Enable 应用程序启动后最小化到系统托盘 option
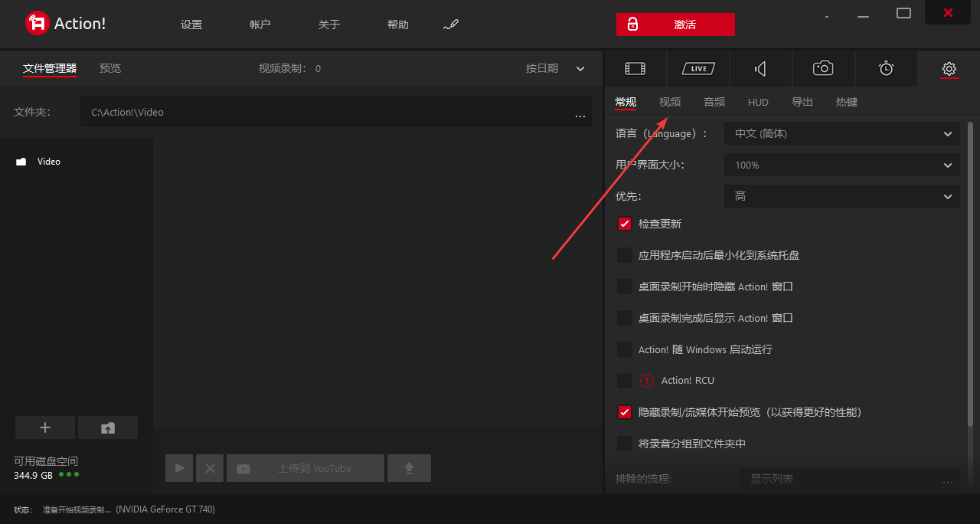This screenshot has width=980, height=524. tap(625, 255)
